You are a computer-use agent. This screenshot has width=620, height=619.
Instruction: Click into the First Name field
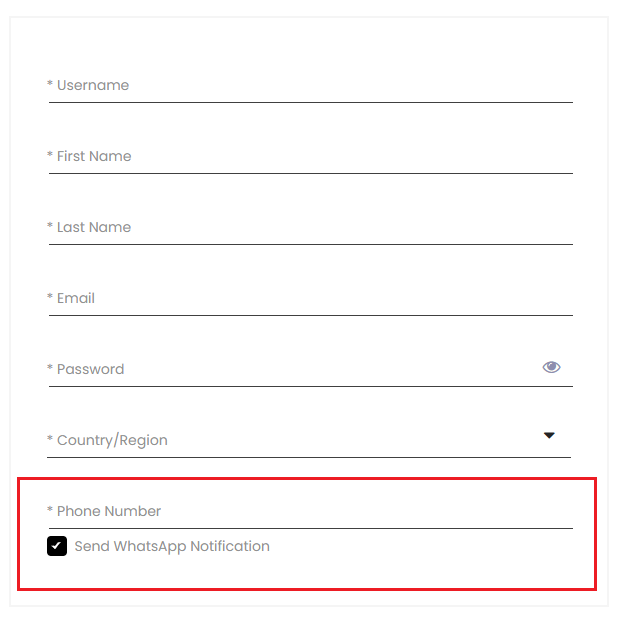tap(311, 157)
